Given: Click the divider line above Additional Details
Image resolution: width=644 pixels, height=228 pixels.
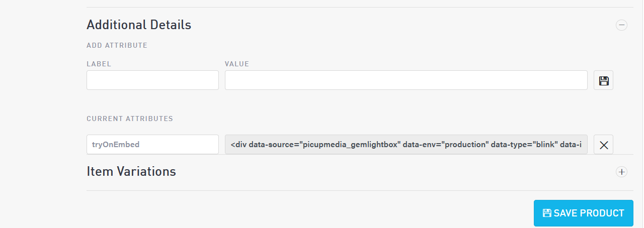Looking at the screenshot, I should tap(360, 7).
